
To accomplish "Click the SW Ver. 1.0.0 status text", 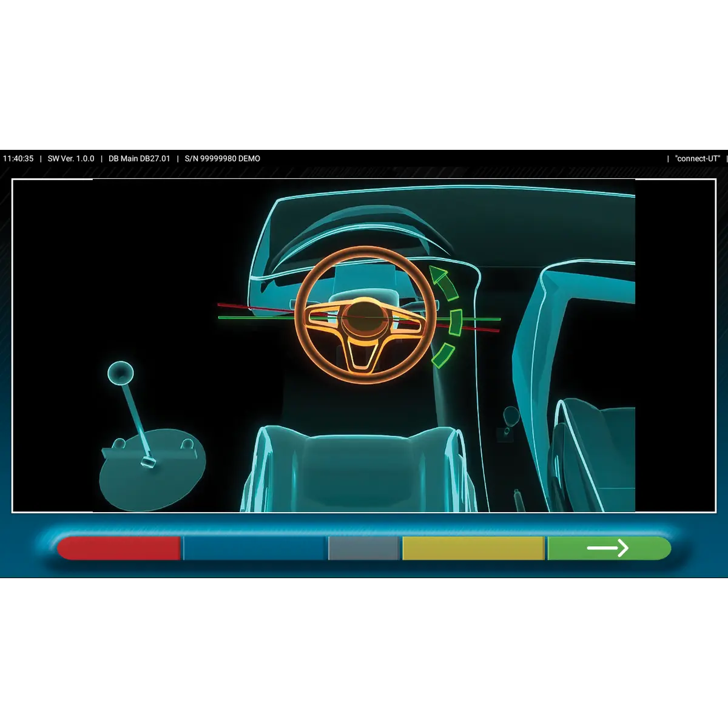I will (x=71, y=158).
